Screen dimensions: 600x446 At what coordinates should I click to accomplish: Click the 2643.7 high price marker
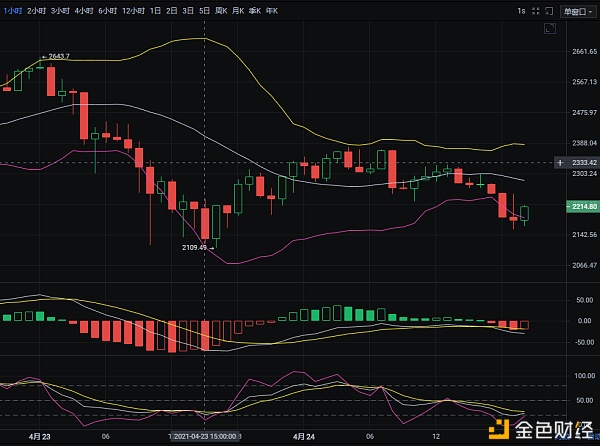point(56,57)
